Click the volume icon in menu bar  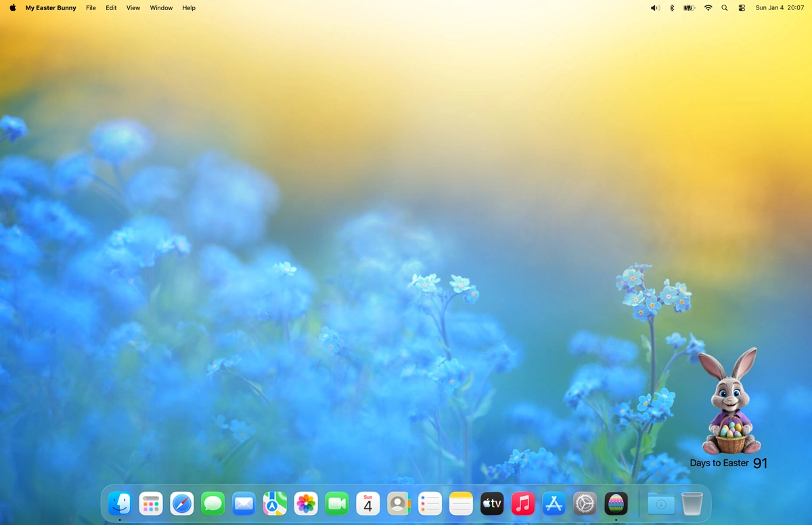pos(654,8)
